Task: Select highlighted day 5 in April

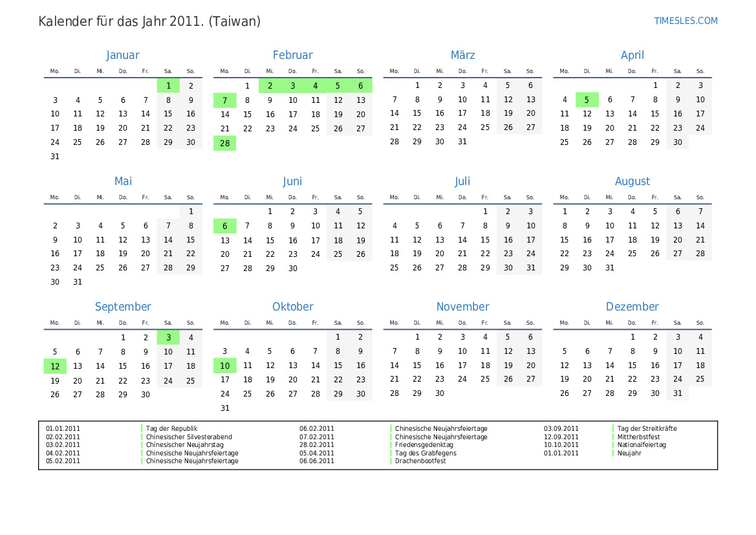Action: point(587,100)
